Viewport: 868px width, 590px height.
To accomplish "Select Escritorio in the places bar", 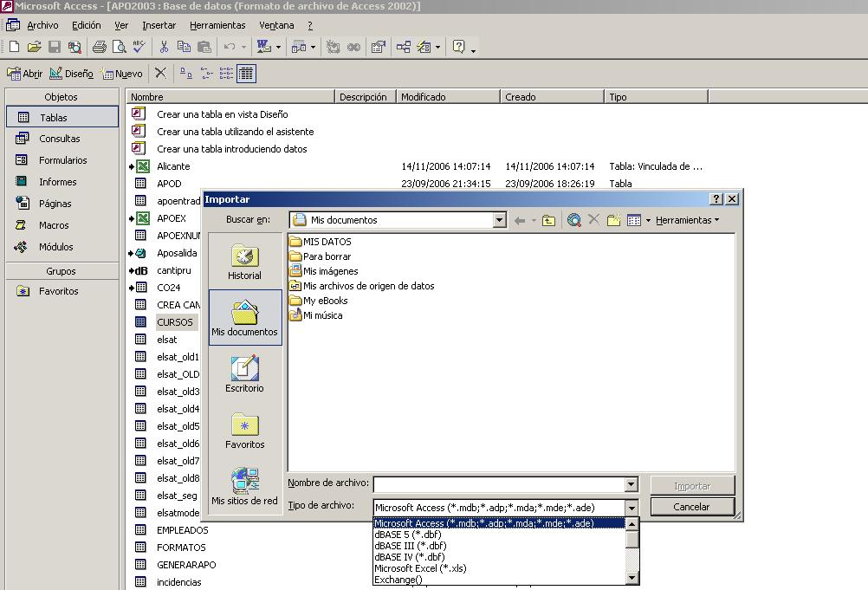I will click(x=244, y=374).
